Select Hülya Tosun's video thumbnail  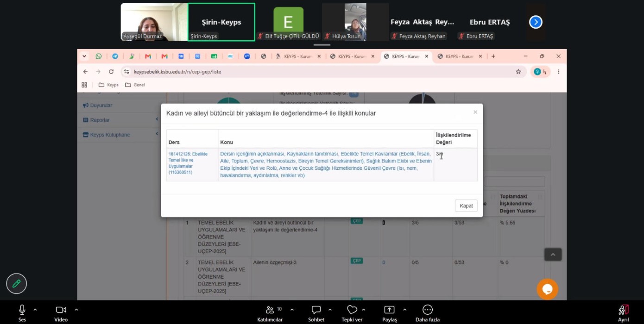(x=355, y=22)
